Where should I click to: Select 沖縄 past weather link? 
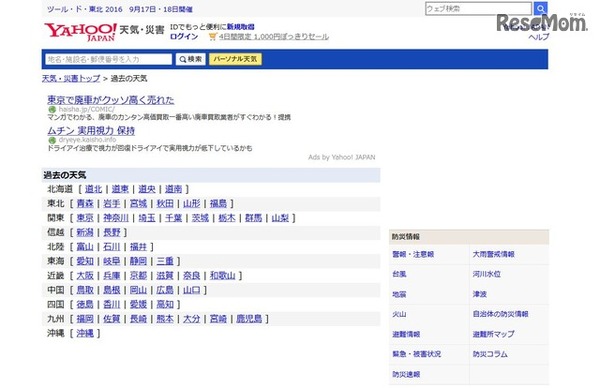85,334
